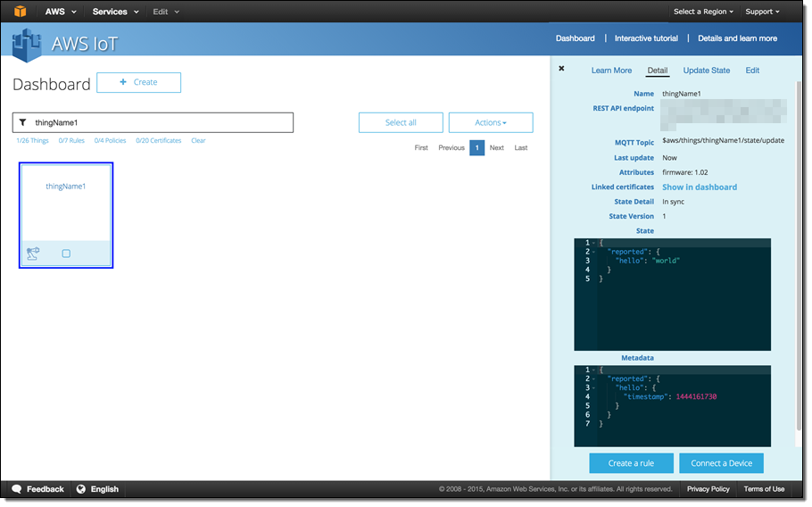Screen dimensions: 812x507
Task: Collapse line 2 in State JSON editor
Action: click(594, 252)
